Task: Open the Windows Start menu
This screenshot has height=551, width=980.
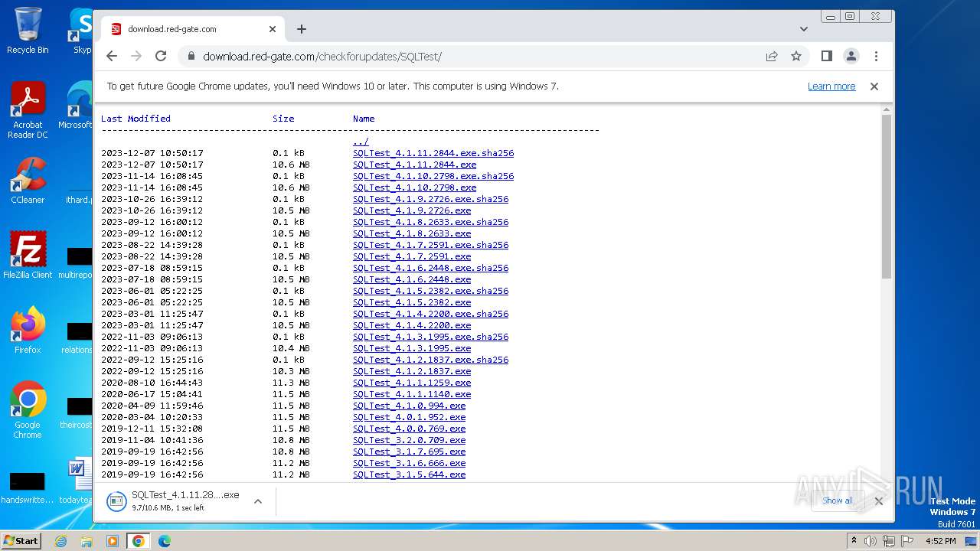Action: click(x=21, y=540)
